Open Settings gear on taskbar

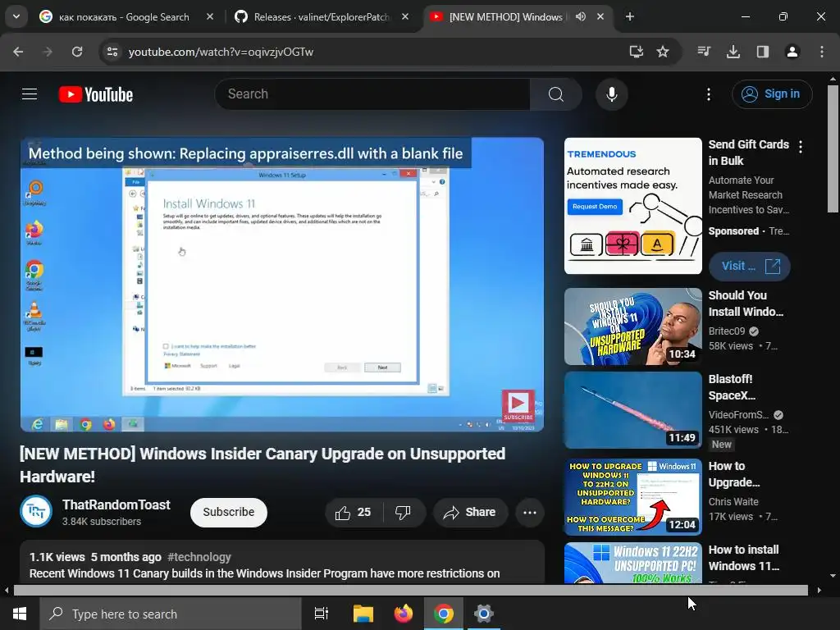(483, 614)
